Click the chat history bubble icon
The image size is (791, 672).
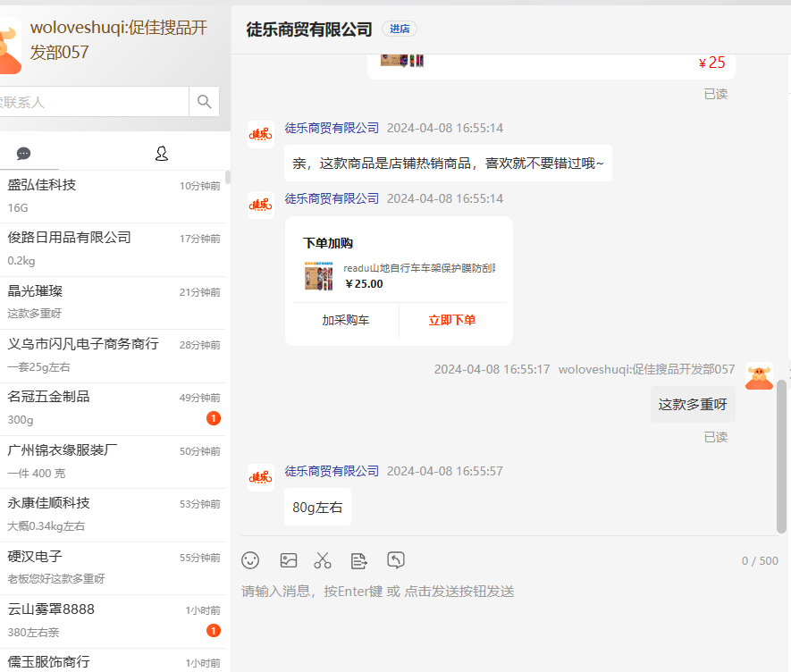tap(396, 560)
